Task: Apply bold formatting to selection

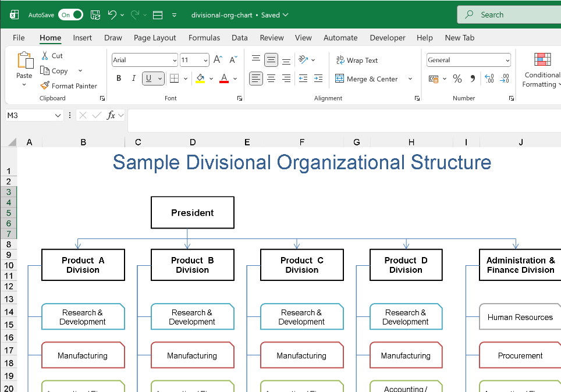Action: pyautogui.click(x=118, y=77)
